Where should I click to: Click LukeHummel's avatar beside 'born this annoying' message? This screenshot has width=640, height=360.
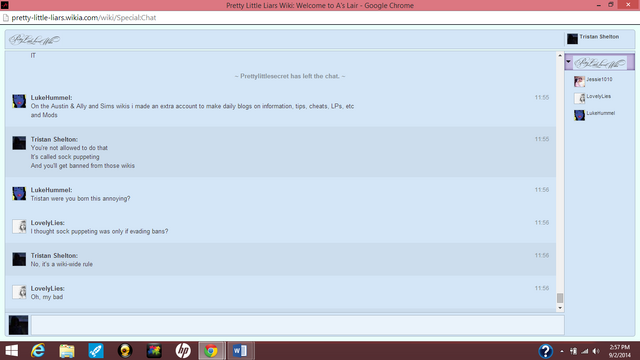coord(19,193)
